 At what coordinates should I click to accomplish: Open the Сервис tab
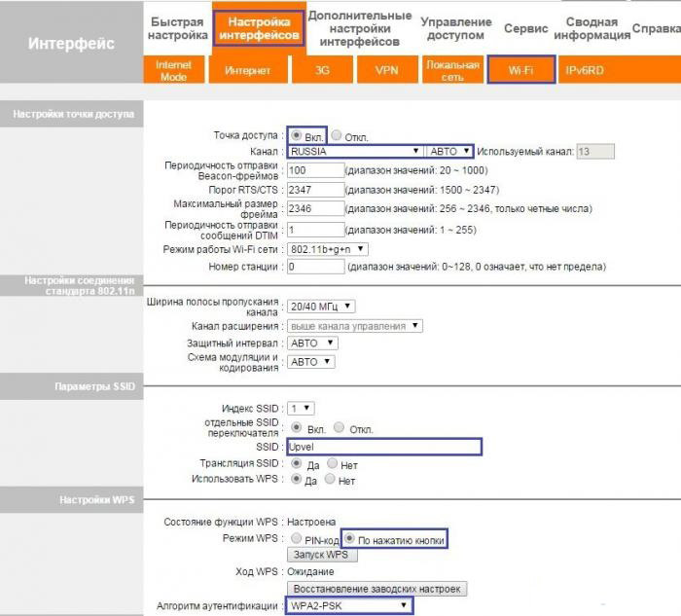point(525,28)
